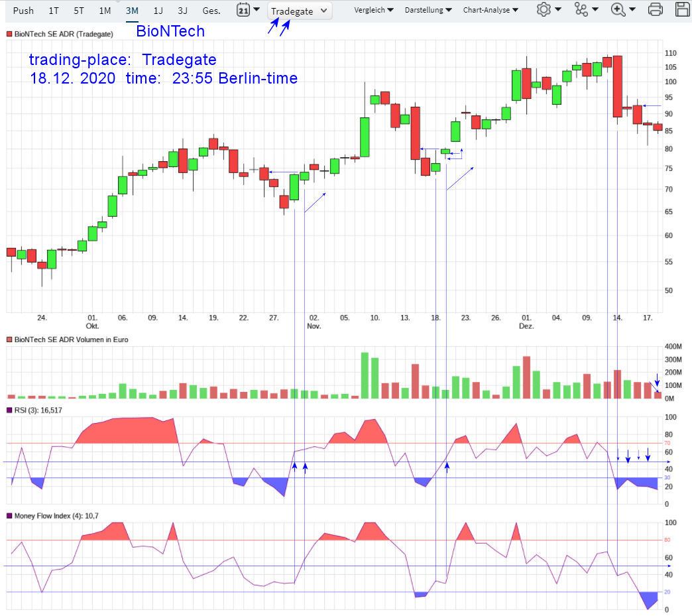Switch to the 5T timeframe
The image size is (692, 616).
tap(79, 11)
